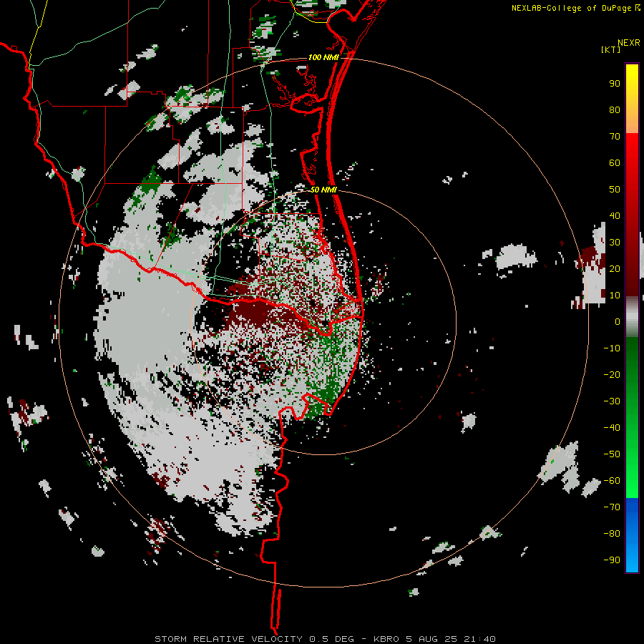644x644 pixels.
Task: Click the 0 value on the velocity scale
Action: tap(618, 321)
